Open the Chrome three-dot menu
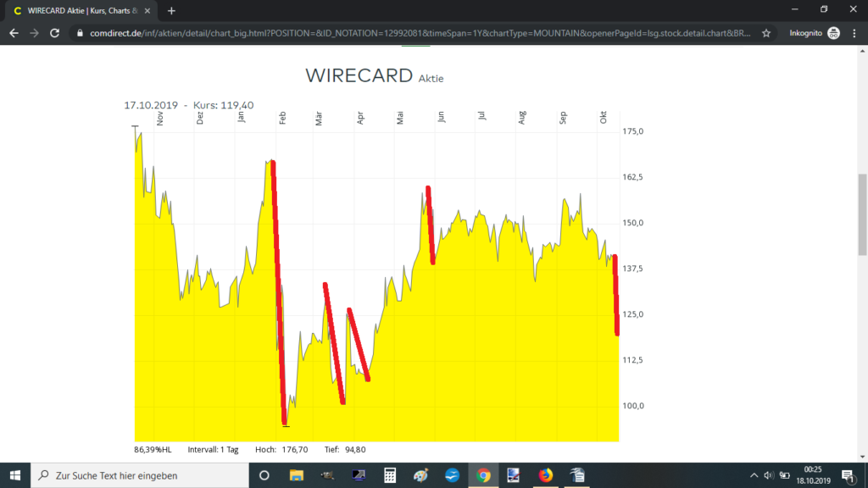Image resolution: width=868 pixels, height=488 pixels. point(854,33)
